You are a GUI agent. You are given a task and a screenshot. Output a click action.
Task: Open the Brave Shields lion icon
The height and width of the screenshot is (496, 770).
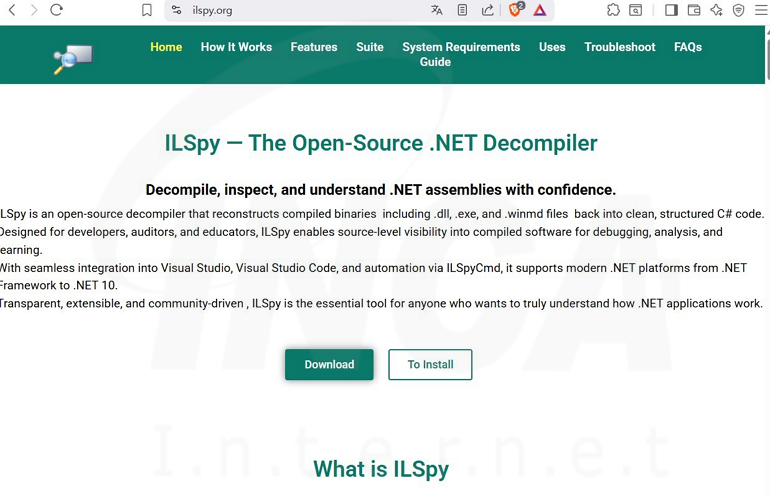516,9
